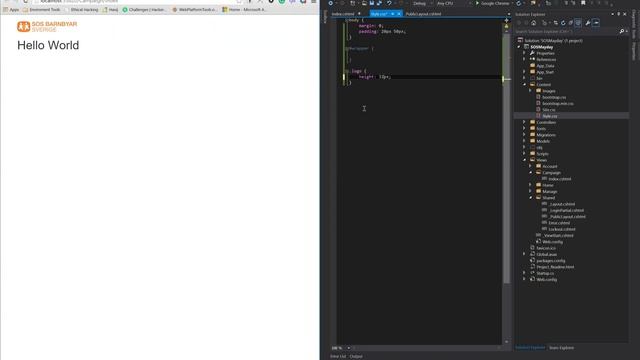Expand the Scripts folder
The image size is (640, 360).
[x=524, y=153]
